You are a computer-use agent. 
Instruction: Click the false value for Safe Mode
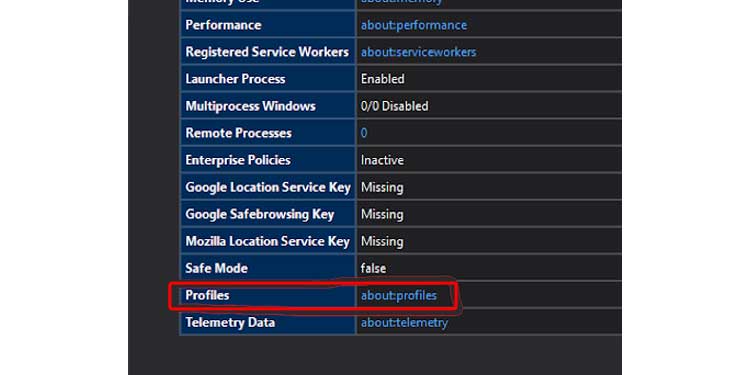tap(373, 268)
